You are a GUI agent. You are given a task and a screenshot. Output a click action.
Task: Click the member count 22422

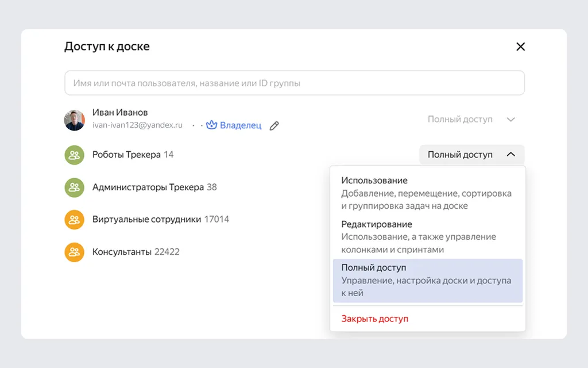(x=167, y=252)
